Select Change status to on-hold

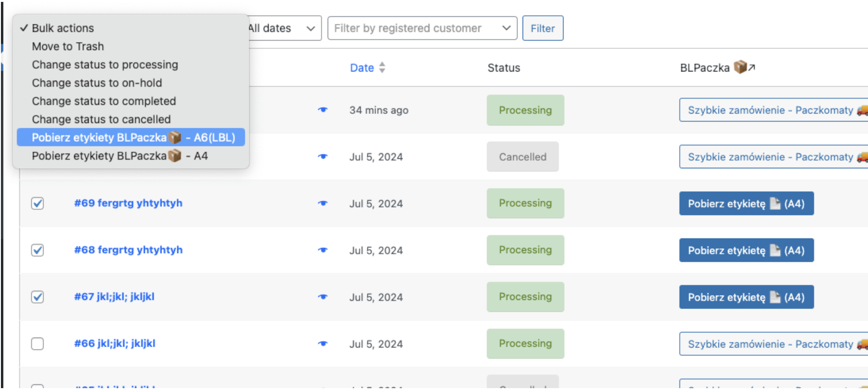(131, 83)
